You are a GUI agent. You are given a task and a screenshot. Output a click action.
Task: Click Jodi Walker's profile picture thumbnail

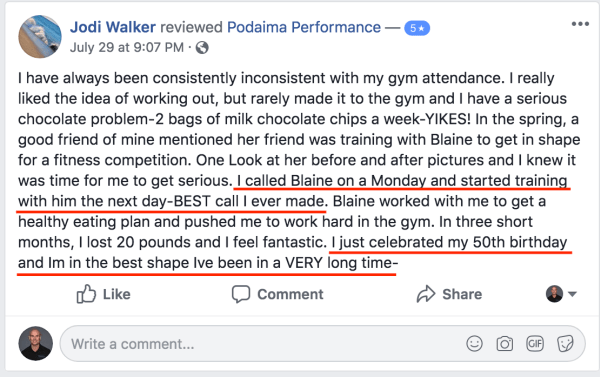click(x=40, y=37)
